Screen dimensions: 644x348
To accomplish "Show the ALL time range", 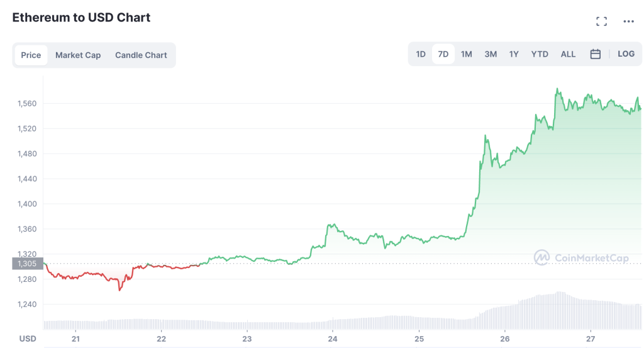I will (568, 54).
